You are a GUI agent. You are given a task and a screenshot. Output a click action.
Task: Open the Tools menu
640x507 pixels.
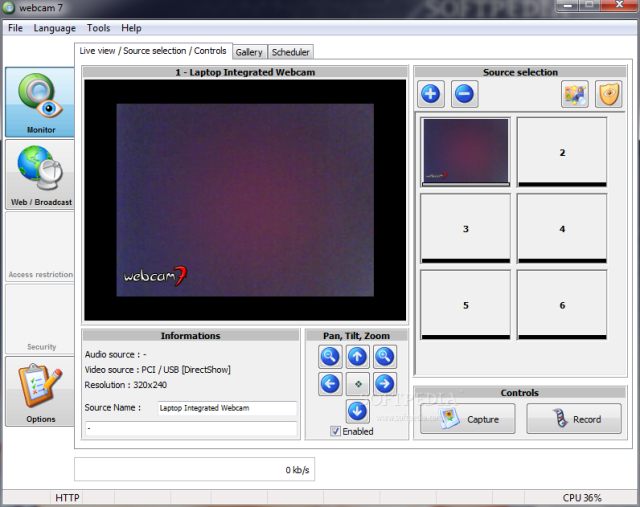(98, 28)
